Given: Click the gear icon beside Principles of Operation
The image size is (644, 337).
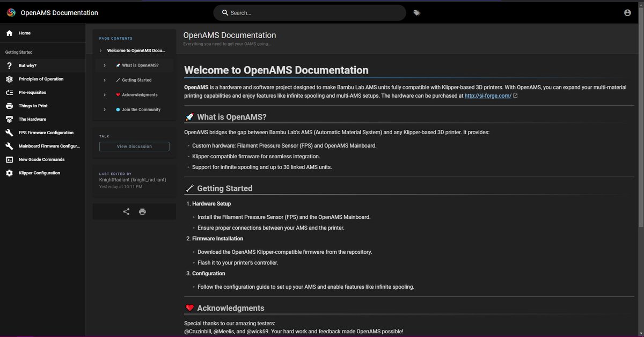Looking at the screenshot, I should [x=9, y=79].
